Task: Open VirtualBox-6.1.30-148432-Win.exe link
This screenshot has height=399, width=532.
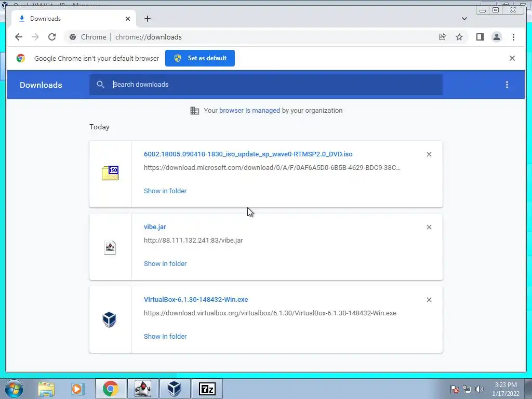Action: point(196,300)
